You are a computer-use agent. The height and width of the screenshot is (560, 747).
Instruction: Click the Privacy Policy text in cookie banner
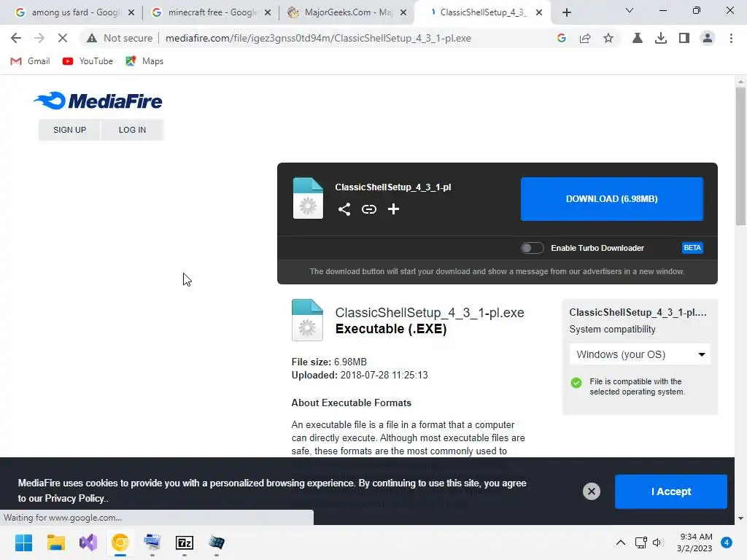(x=74, y=499)
